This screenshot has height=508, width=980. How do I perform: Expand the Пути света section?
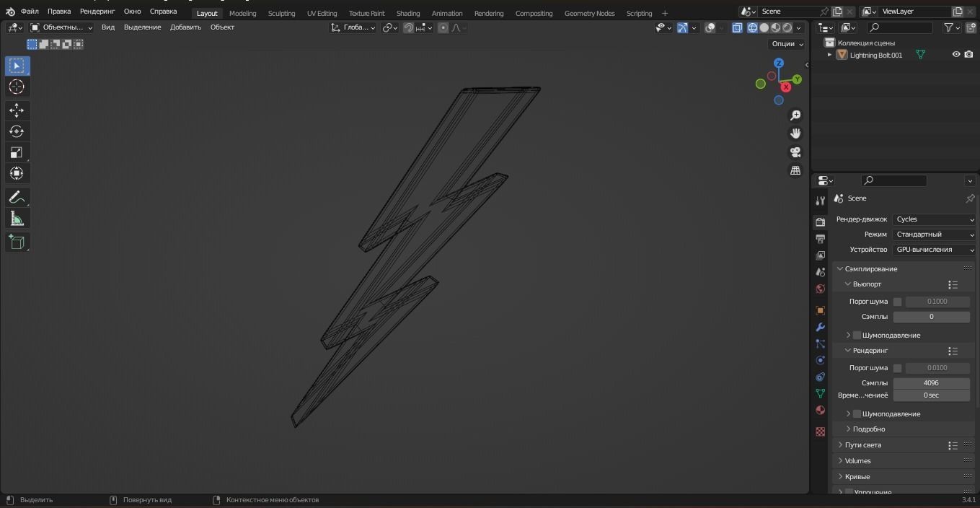[862, 445]
